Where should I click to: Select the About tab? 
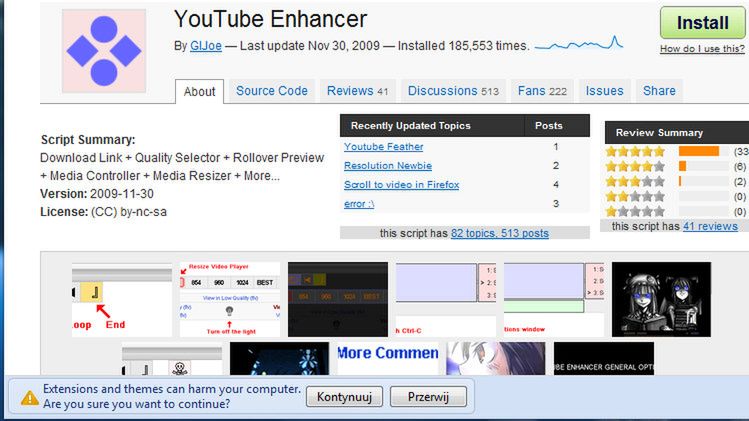coord(200,91)
